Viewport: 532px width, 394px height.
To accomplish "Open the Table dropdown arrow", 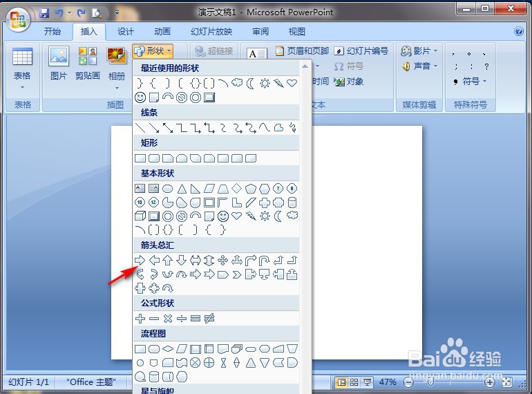I will tap(22, 88).
